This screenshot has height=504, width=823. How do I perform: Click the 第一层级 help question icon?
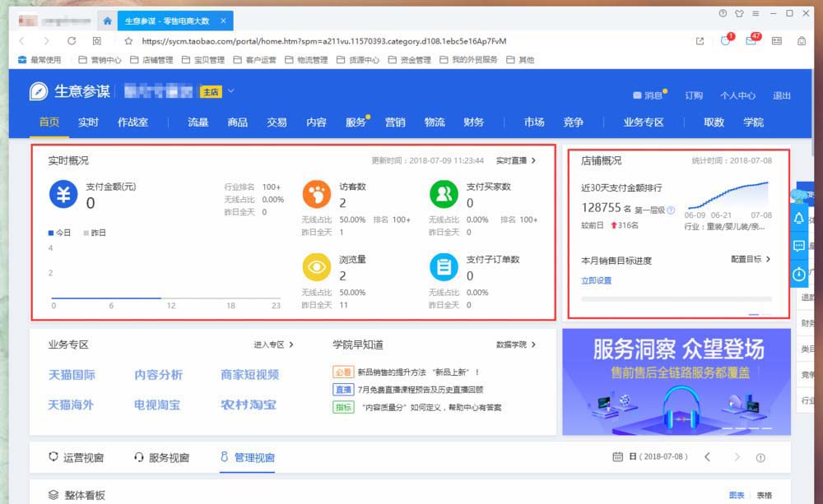click(671, 210)
